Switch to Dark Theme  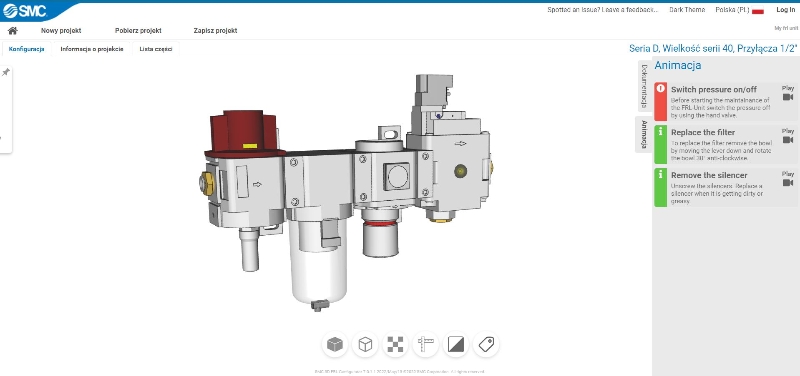[x=687, y=10]
